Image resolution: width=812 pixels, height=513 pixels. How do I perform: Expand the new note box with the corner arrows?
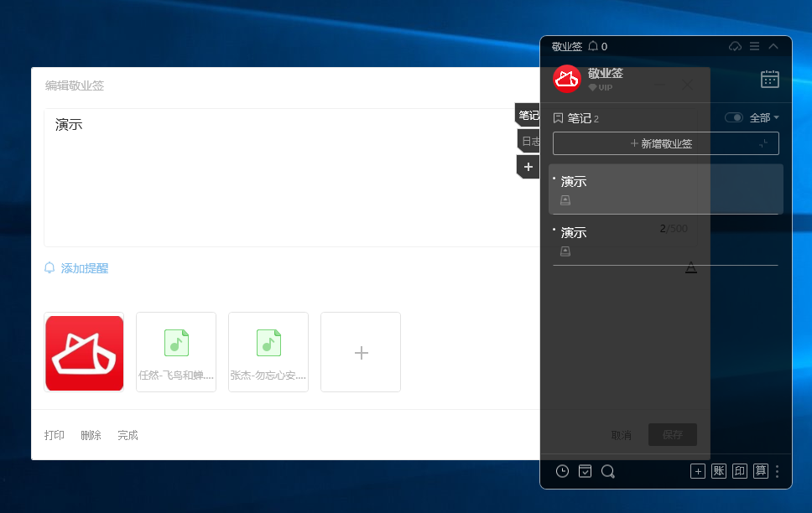763,143
